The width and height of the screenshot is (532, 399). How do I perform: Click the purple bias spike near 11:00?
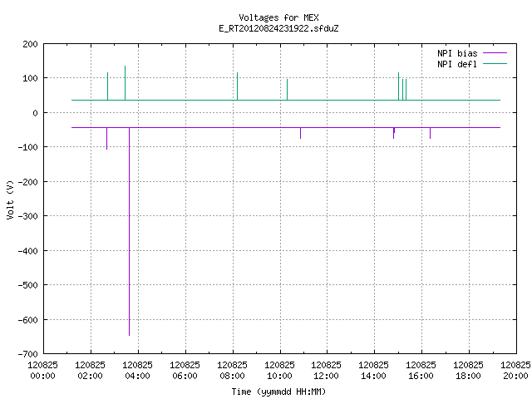pos(300,133)
